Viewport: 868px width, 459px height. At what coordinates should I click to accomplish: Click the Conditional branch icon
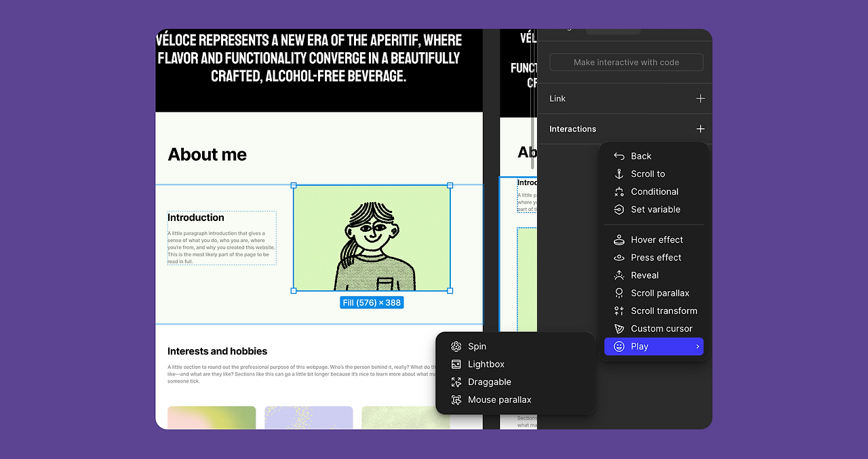pos(618,192)
